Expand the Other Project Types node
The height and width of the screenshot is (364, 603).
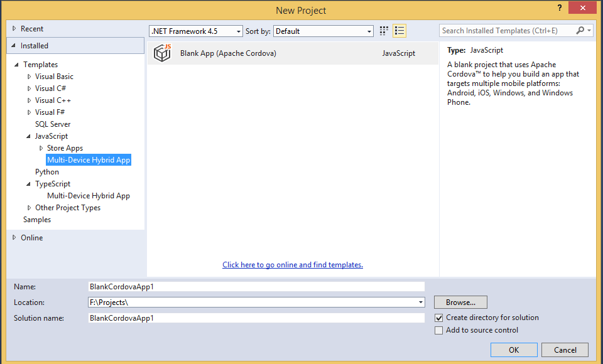tap(29, 207)
